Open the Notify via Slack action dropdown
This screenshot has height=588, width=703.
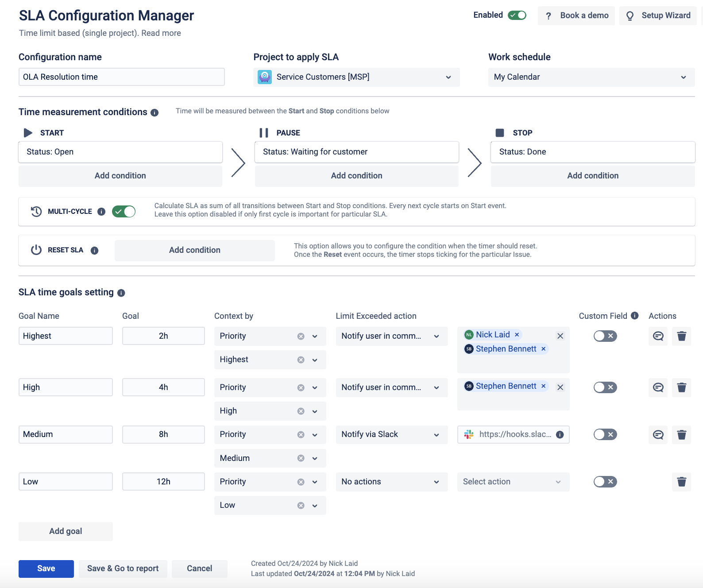pyautogui.click(x=391, y=434)
